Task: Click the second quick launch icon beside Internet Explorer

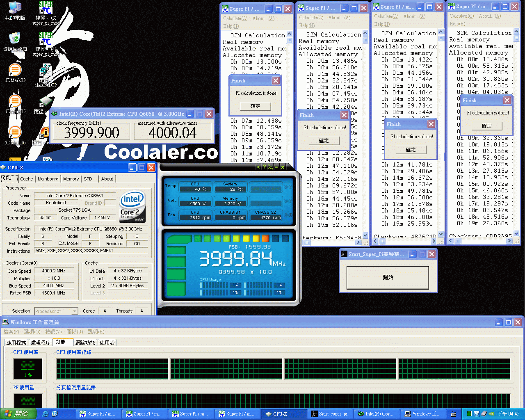Action: pos(55,413)
